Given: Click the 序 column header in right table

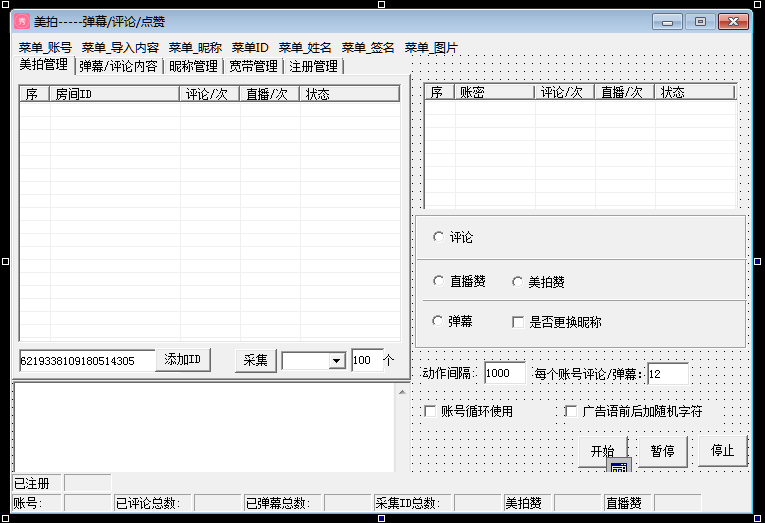Looking at the screenshot, I should (x=440, y=92).
